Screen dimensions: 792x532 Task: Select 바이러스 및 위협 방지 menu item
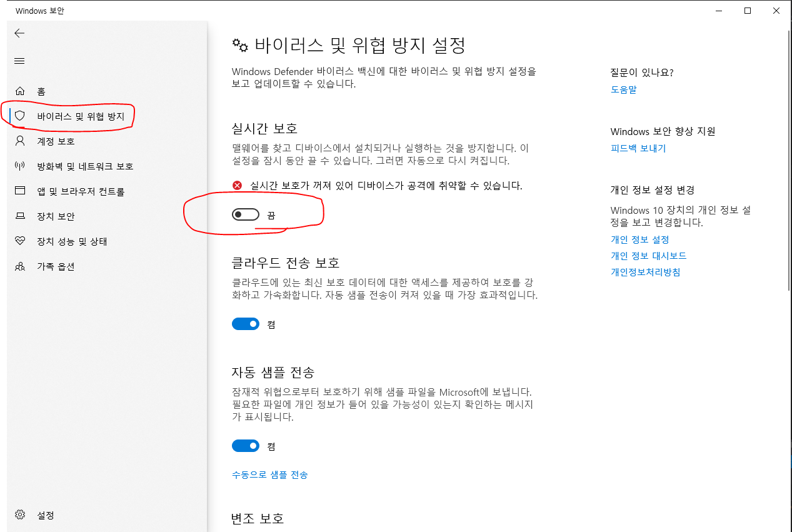tap(81, 116)
